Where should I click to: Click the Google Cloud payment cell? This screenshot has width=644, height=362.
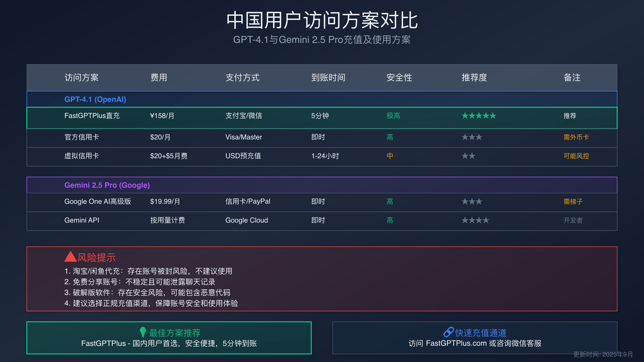[x=247, y=220]
